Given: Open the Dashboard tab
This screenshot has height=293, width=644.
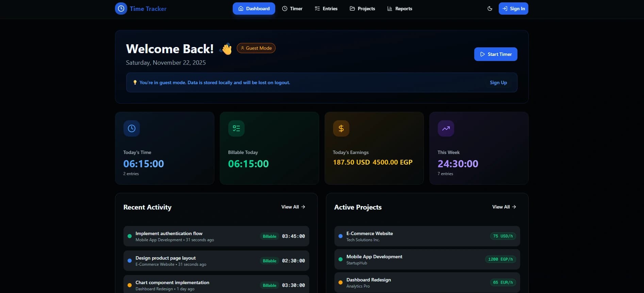Looking at the screenshot, I should click(254, 9).
